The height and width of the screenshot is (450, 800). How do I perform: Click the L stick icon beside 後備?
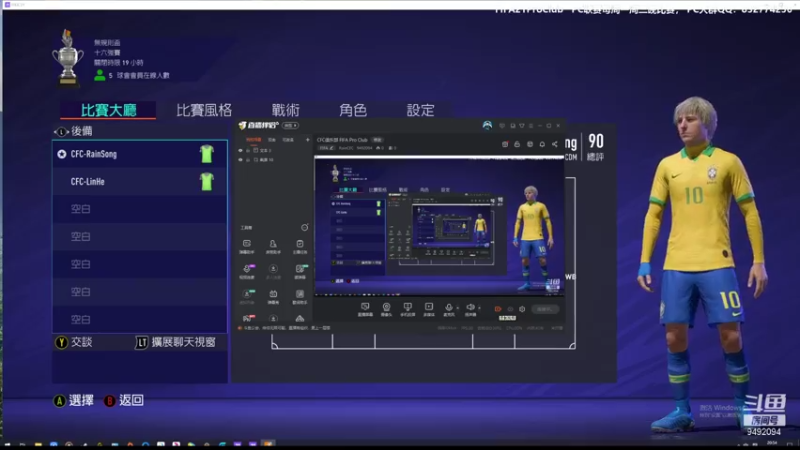(61, 132)
